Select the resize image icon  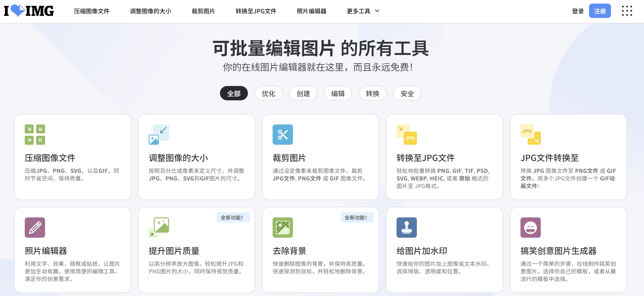point(159,134)
